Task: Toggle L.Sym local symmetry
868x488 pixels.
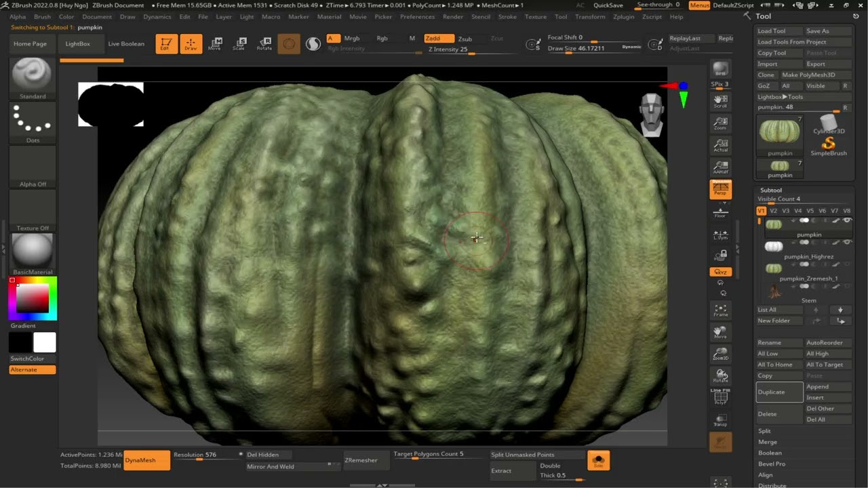Action: pyautogui.click(x=720, y=235)
